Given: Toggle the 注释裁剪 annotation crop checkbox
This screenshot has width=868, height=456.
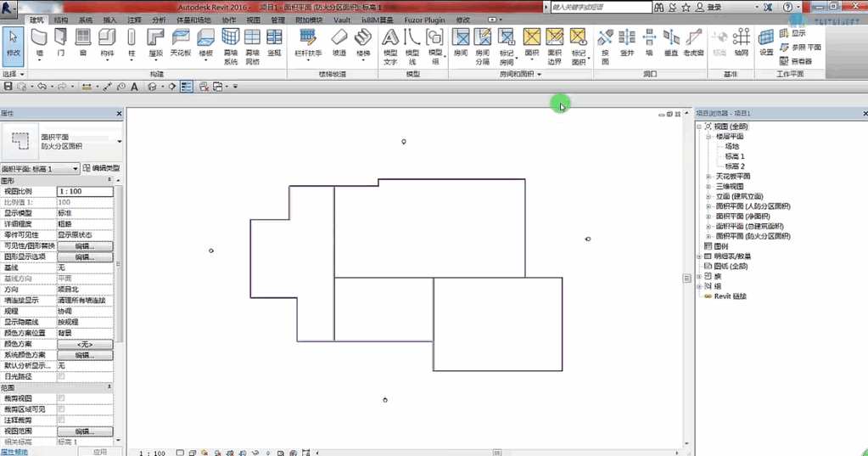Looking at the screenshot, I should click(61, 420).
